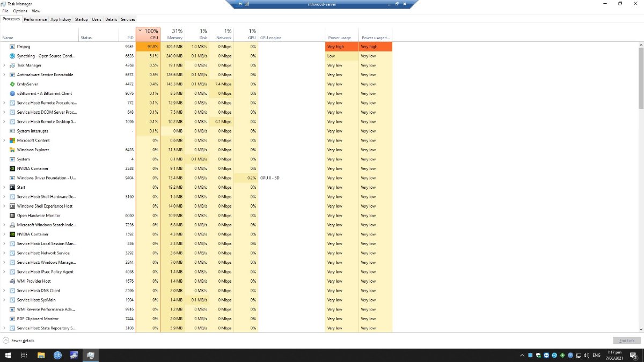Image resolution: width=644 pixels, height=362 pixels.
Task: Sort by the PID column header
Action: pyautogui.click(x=127, y=34)
